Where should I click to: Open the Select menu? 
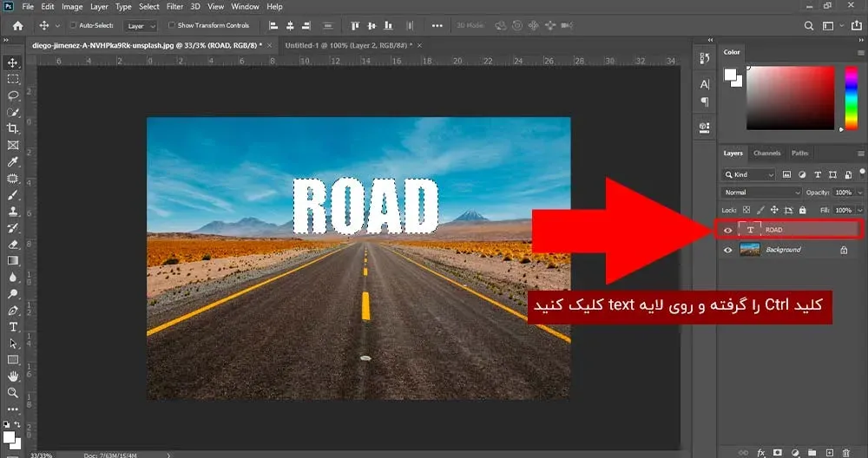(x=149, y=7)
